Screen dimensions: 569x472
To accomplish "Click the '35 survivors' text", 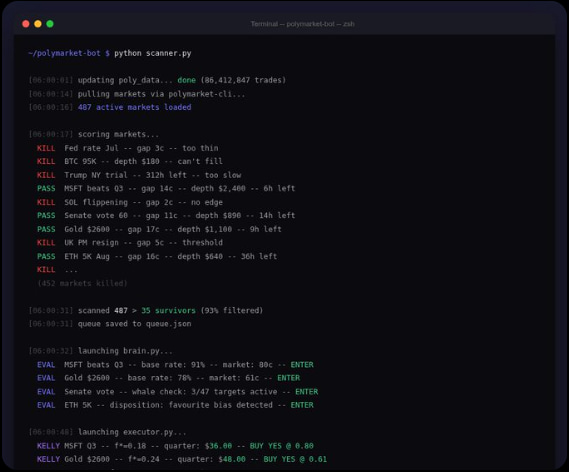I will point(168,311).
